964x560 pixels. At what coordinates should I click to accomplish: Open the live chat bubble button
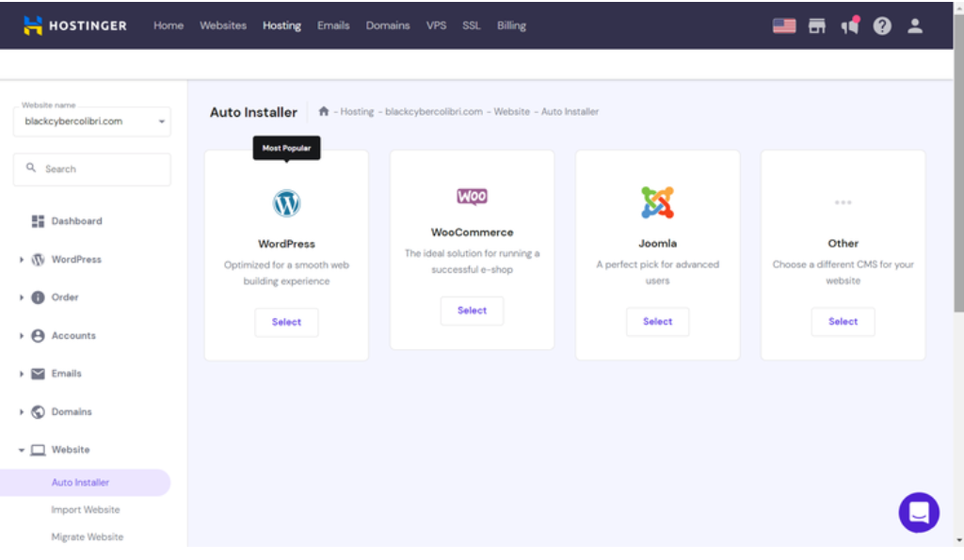coord(919,513)
